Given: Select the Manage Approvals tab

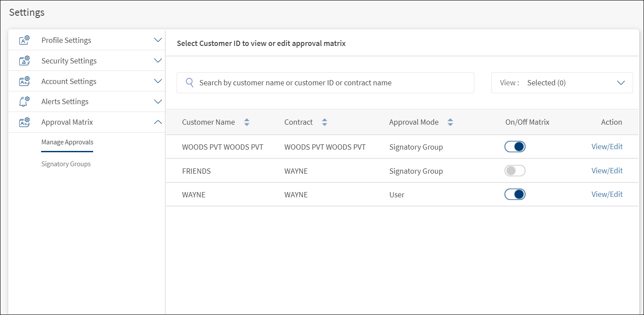Looking at the screenshot, I should point(67,142).
